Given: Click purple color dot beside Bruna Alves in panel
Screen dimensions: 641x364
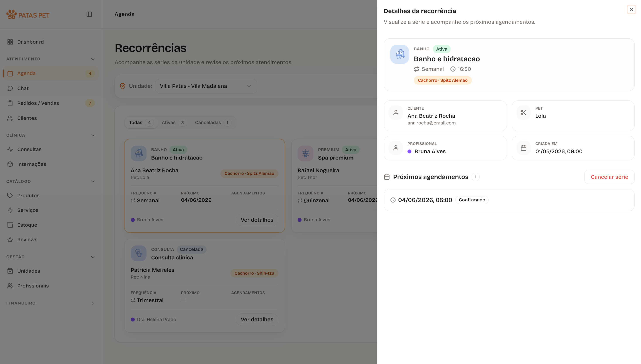Looking at the screenshot, I should pos(409,151).
